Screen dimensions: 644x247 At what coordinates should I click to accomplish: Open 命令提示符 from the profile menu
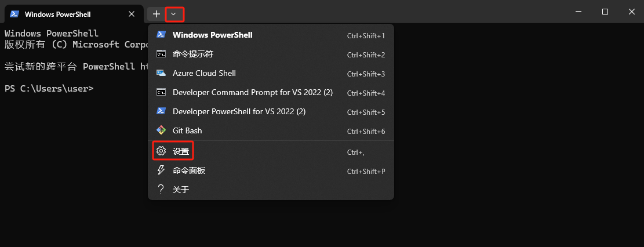point(193,54)
